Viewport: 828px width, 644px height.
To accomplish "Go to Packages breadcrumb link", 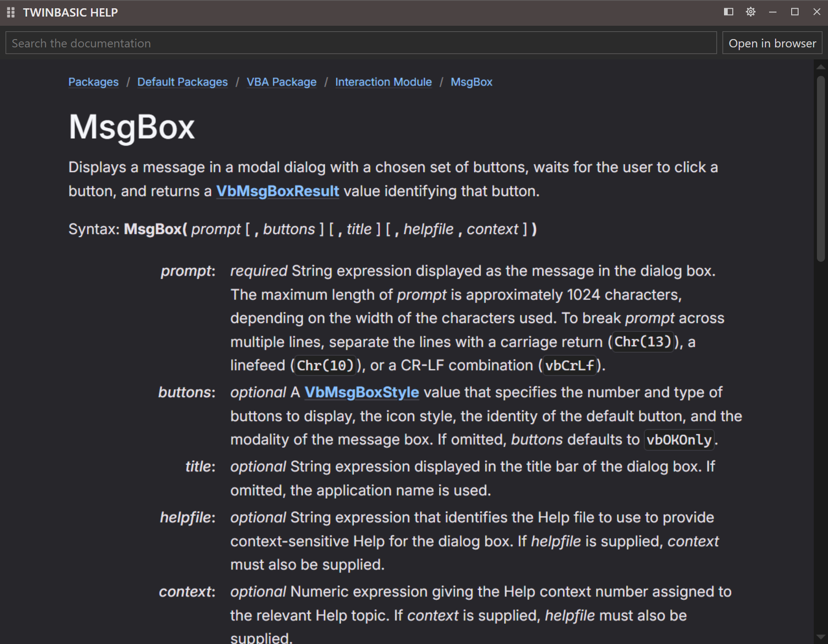I will coord(93,82).
